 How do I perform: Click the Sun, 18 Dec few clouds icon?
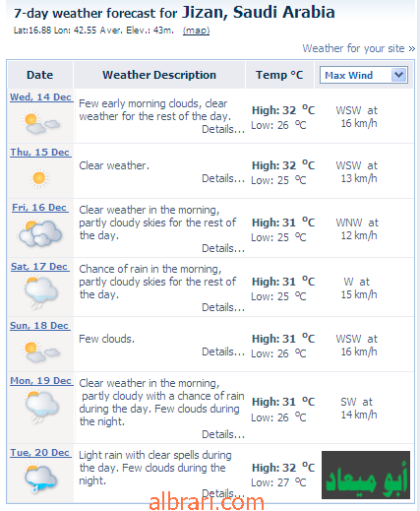click(x=40, y=351)
